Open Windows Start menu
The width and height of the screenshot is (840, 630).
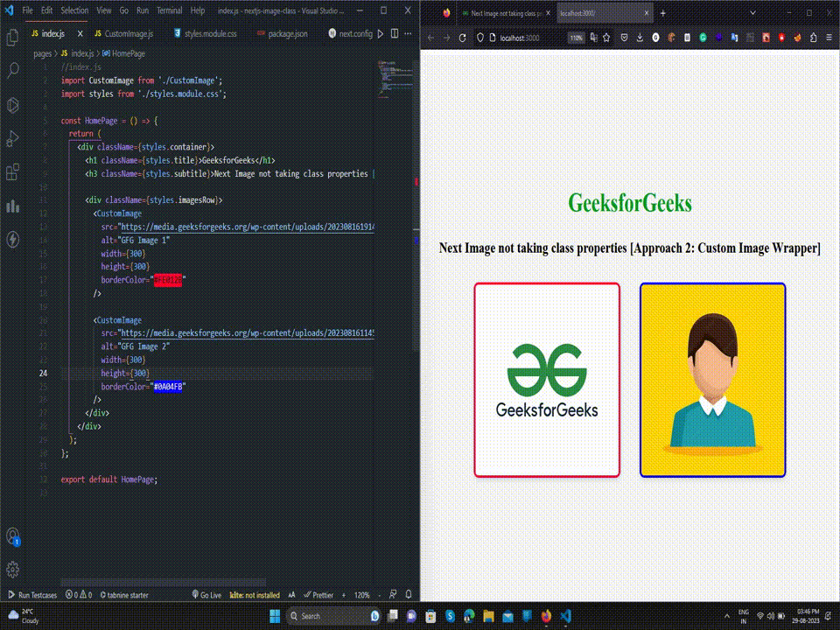[x=275, y=616]
